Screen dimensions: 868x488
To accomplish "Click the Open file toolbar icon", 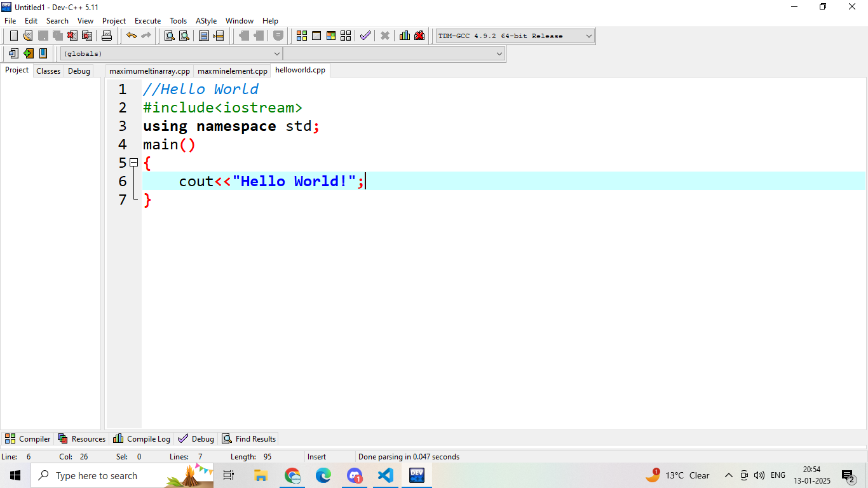I will [x=28, y=36].
